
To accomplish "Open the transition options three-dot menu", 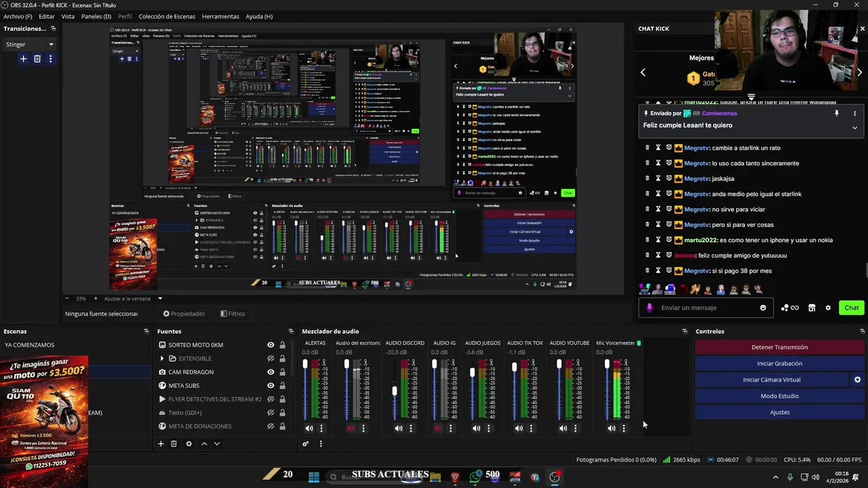I will coord(50,59).
